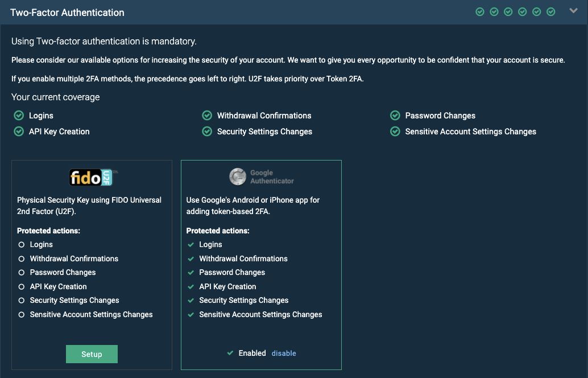Disable Google Authenticator via disable link
This screenshot has width=588, height=378.
[284, 353]
